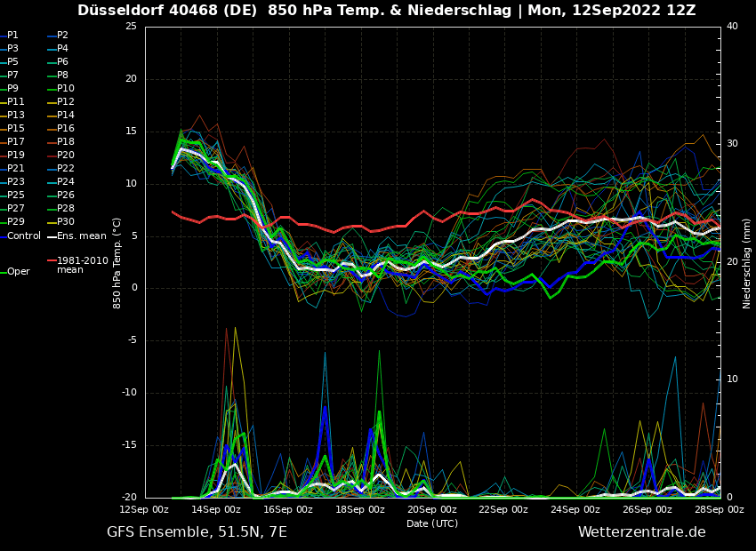Select the Oper legend entry
Viewport: 756px width, 551px height.
pos(19,271)
